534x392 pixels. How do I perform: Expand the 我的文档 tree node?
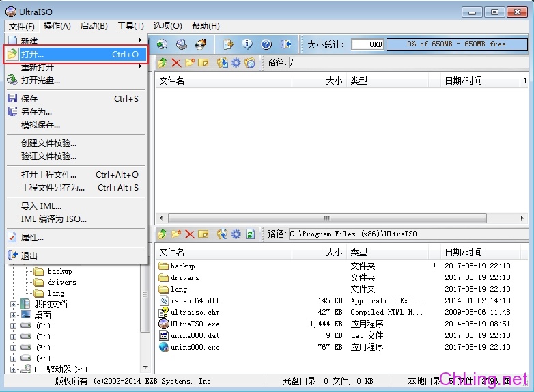tap(13, 304)
